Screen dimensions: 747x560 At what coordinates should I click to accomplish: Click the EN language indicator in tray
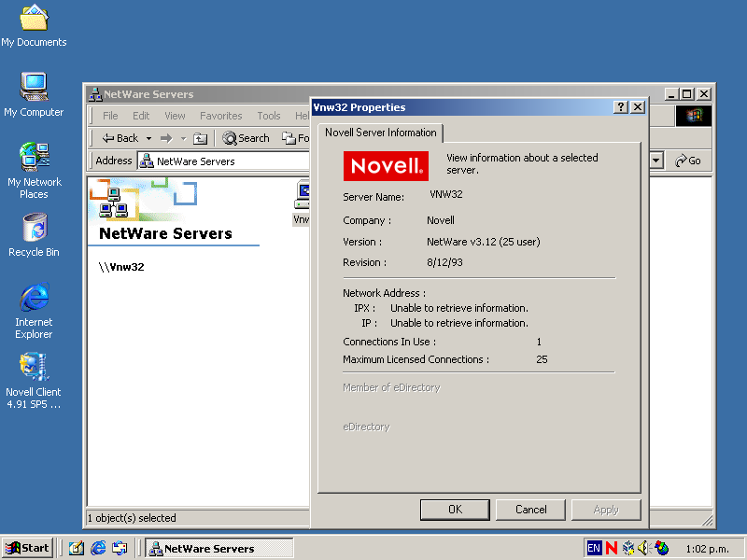[594, 548]
